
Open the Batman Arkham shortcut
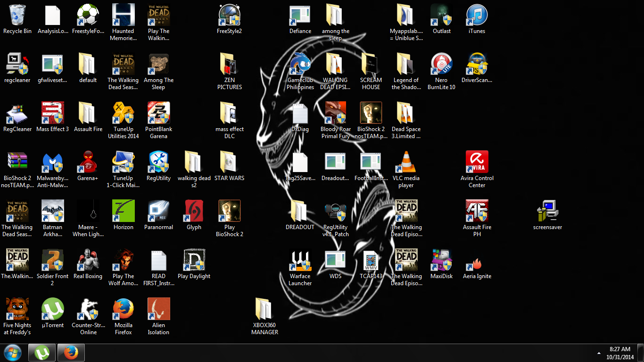[53, 211]
